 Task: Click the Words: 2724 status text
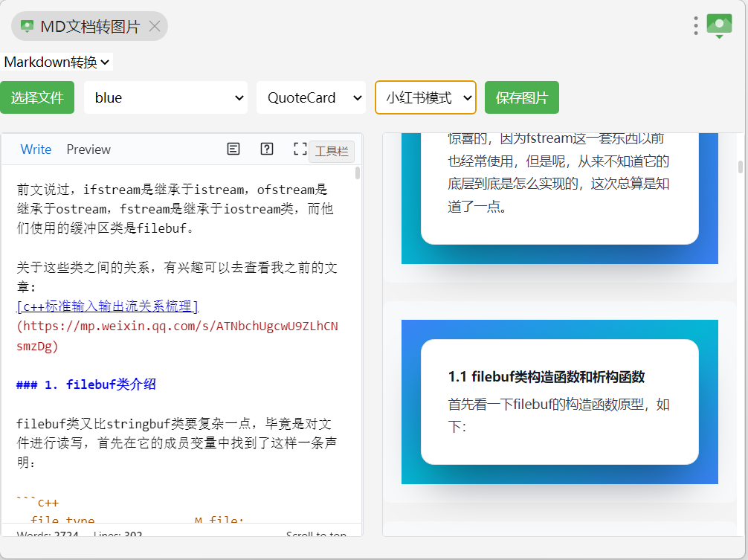pyautogui.click(x=48, y=534)
